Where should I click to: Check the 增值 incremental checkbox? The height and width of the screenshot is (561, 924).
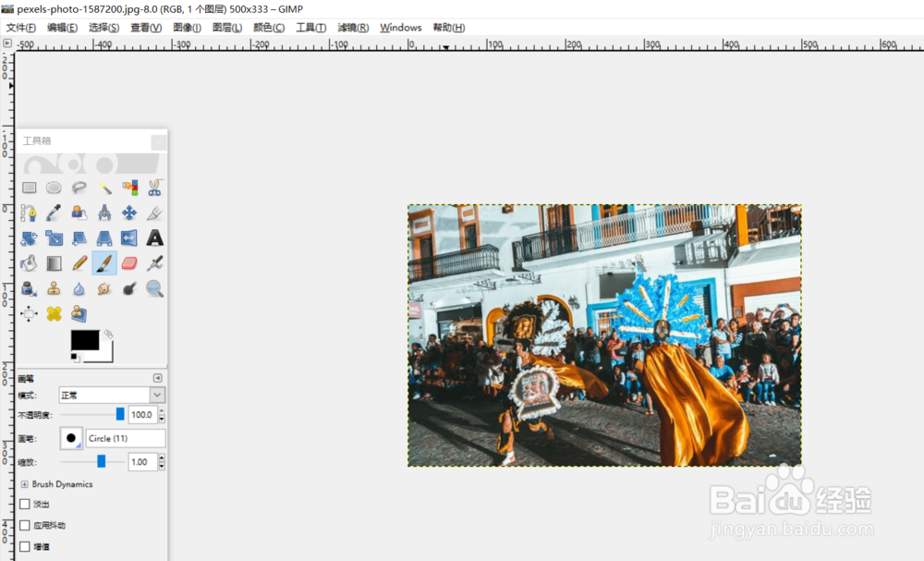click(25, 546)
